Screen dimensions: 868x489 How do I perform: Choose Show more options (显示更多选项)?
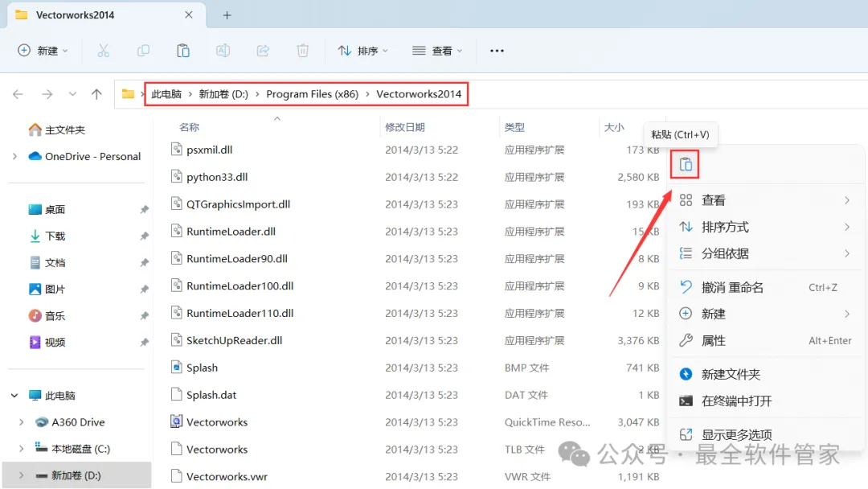click(764, 435)
